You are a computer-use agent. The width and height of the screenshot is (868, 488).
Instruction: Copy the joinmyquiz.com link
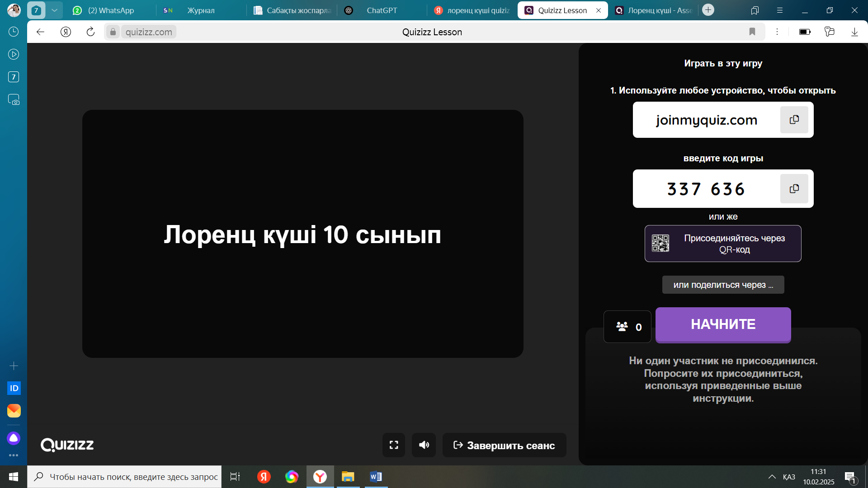(x=794, y=120)
